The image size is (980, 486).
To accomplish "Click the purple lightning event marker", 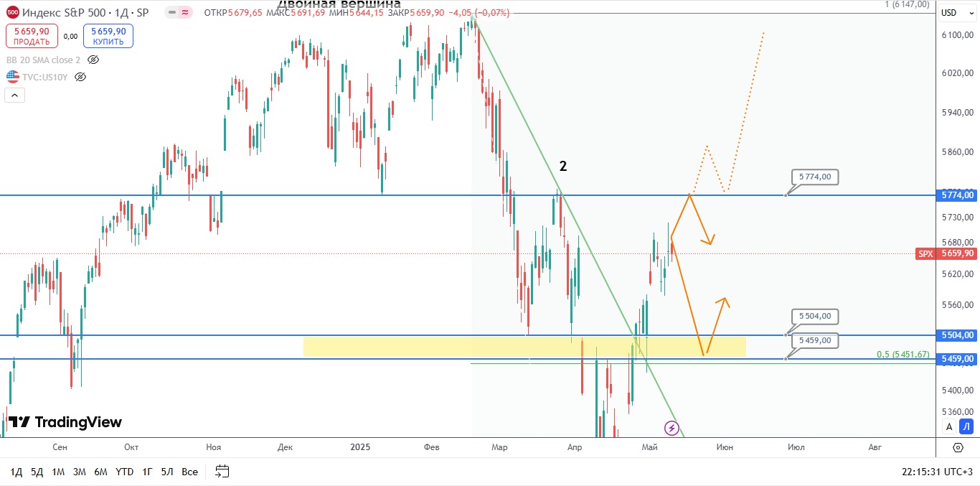I will pyautogui.click(x=672, y=429).
